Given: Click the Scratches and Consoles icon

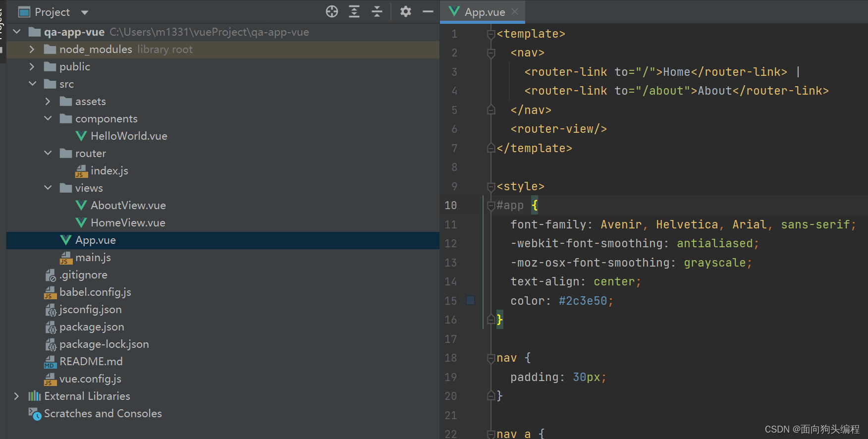Looking at the screenshot, I should (35, 414).
